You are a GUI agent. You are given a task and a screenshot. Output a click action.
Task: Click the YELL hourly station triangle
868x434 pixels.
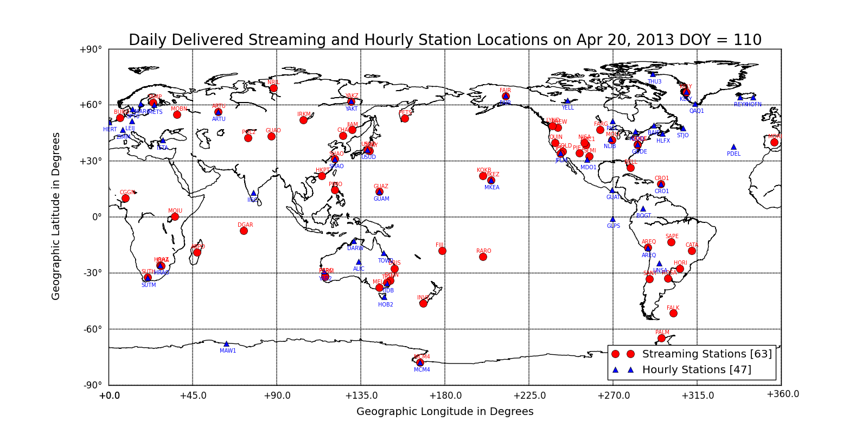(567, 101)
